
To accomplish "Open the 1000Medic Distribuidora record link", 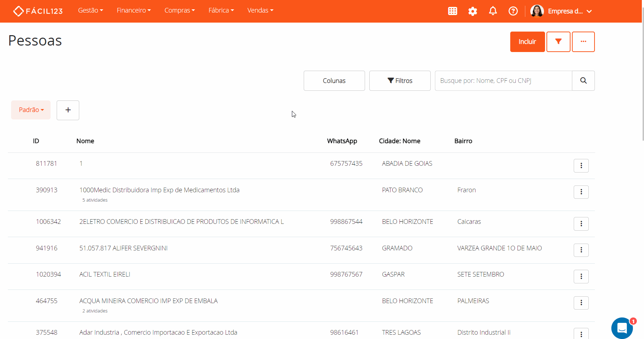I will pos(159,190).
